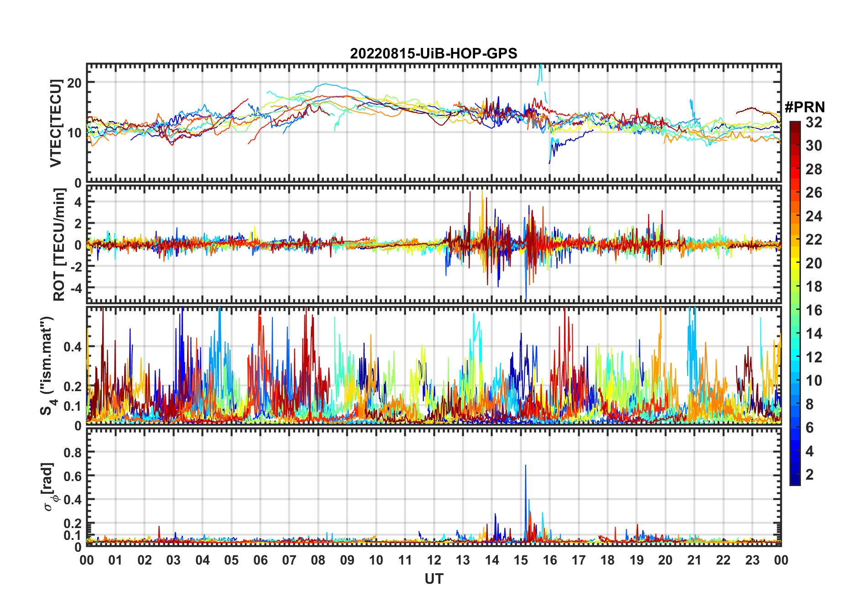
Task: Click the 0.6 tick on the sigma-phi axis
Action: click(x=73, y=476)
